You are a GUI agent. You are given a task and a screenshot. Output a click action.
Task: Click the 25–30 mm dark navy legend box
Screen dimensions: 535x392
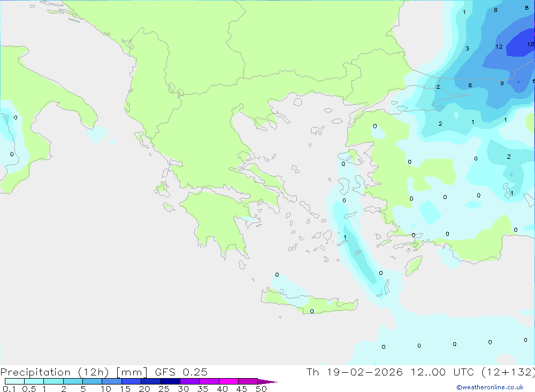coord(170,381)
